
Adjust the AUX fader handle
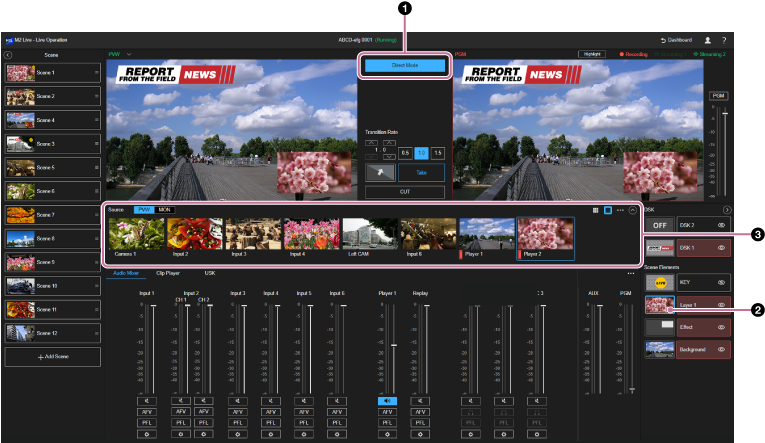[600, 306]
